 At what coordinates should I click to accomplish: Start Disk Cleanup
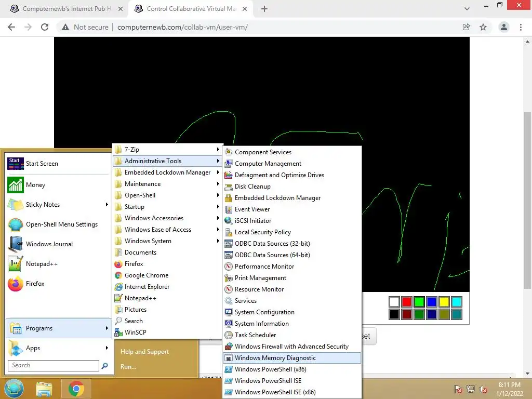click(x=292, y=187)
